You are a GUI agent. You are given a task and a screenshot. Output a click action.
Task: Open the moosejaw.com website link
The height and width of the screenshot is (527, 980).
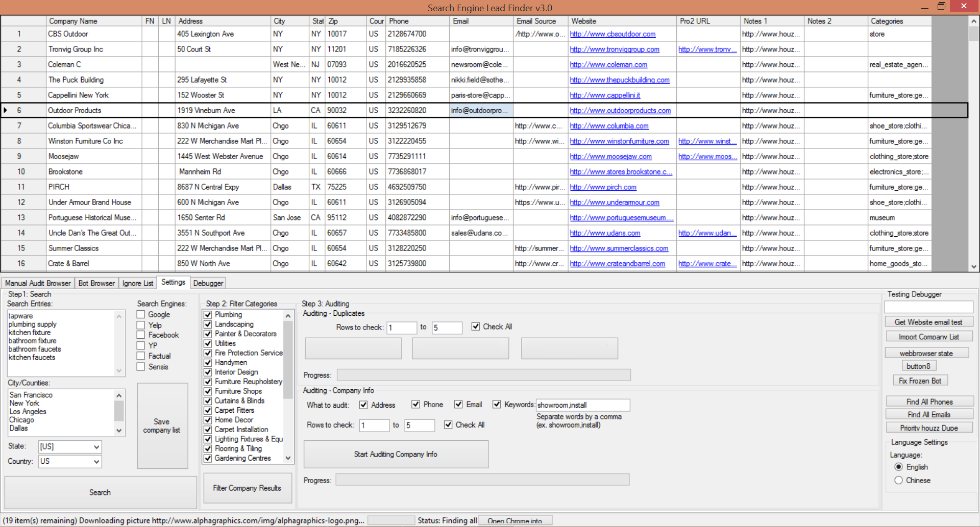click(x=610, y=157)
